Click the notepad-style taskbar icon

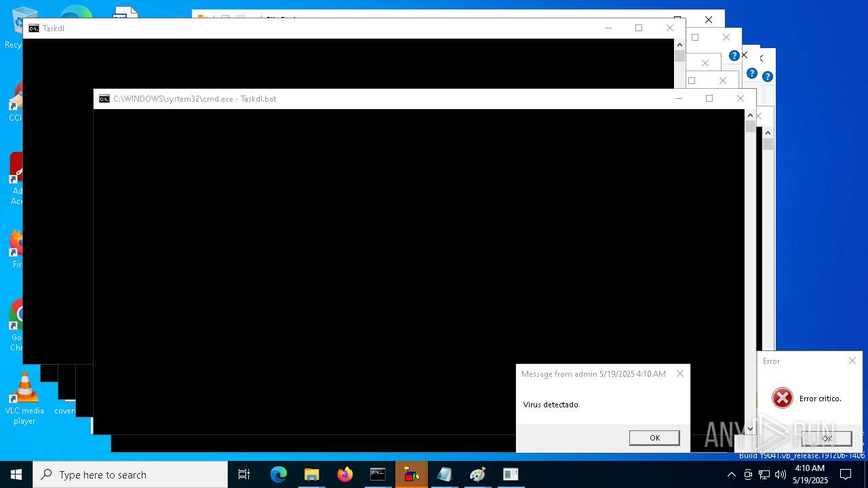[444, 474]
